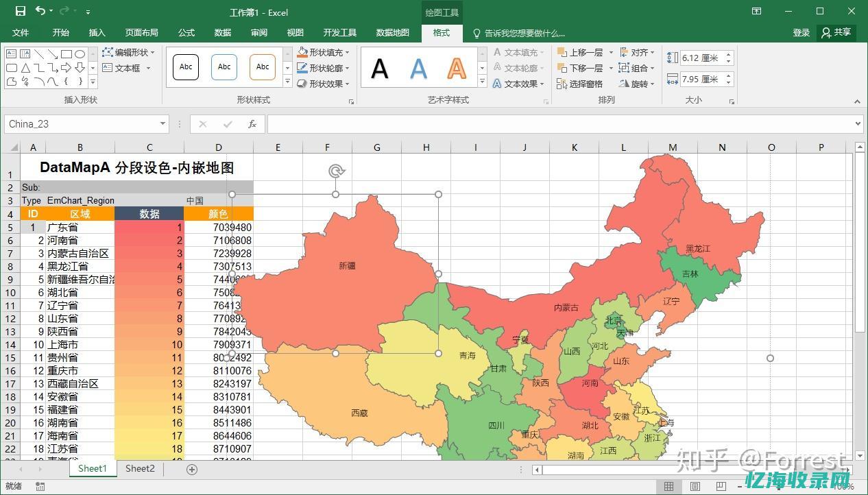
Task: Click the 组合 (Group) icon
Action: tap(624, 67)
